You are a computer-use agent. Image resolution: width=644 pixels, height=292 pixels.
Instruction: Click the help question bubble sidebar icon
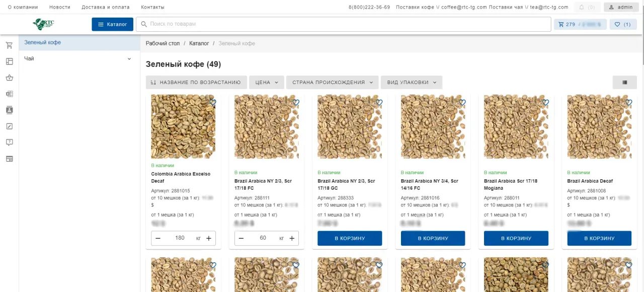click(x=9, y=142)
